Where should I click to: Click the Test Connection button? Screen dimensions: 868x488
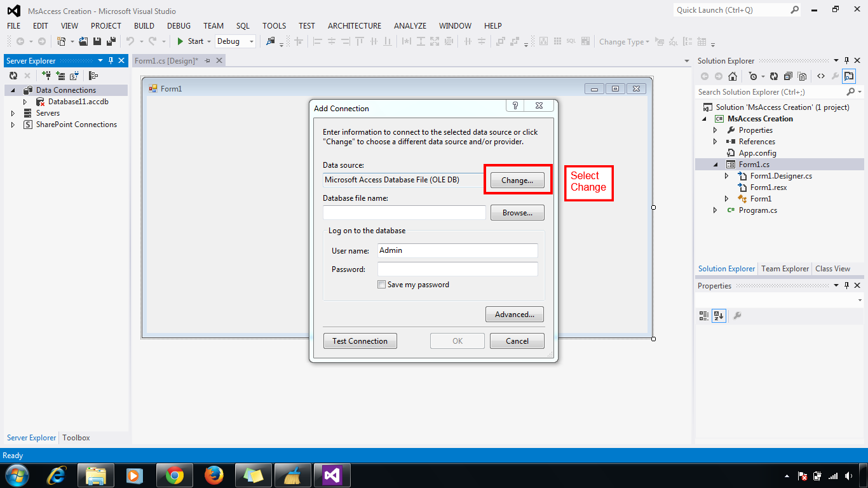[360, 341]
